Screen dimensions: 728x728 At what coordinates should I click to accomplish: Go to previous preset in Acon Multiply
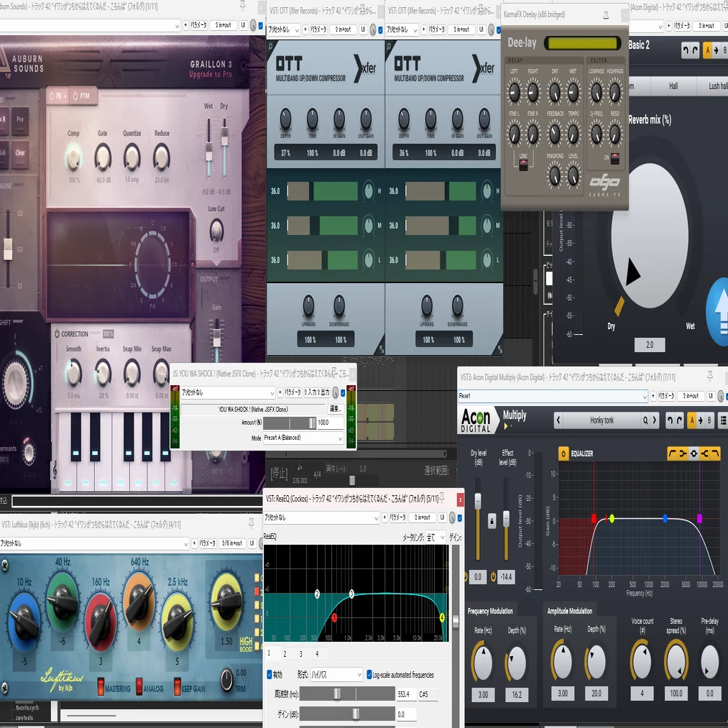click(558, 420)
